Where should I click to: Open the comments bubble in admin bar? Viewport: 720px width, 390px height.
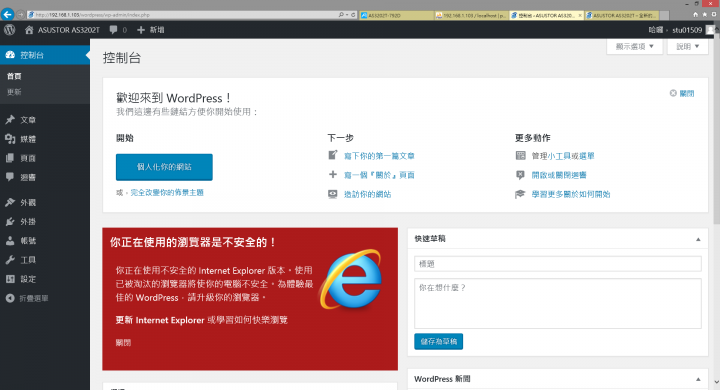click(x=113, y=30)
